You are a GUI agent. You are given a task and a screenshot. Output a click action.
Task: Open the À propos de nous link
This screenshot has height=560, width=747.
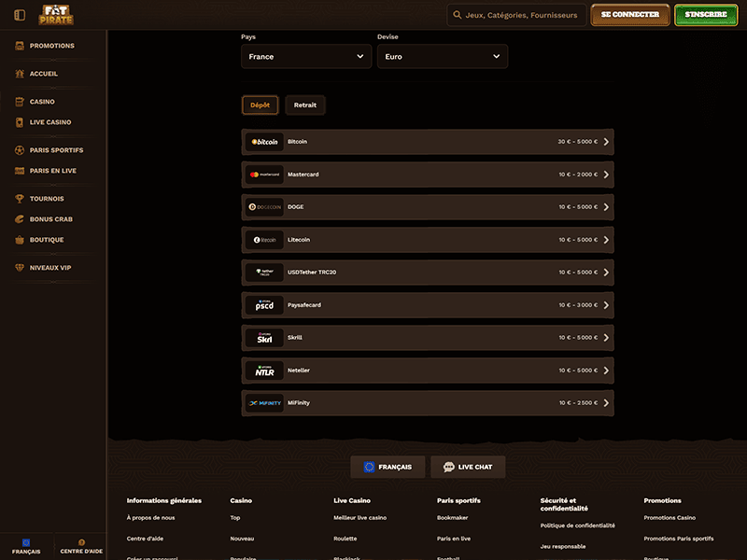click(150, 518)
